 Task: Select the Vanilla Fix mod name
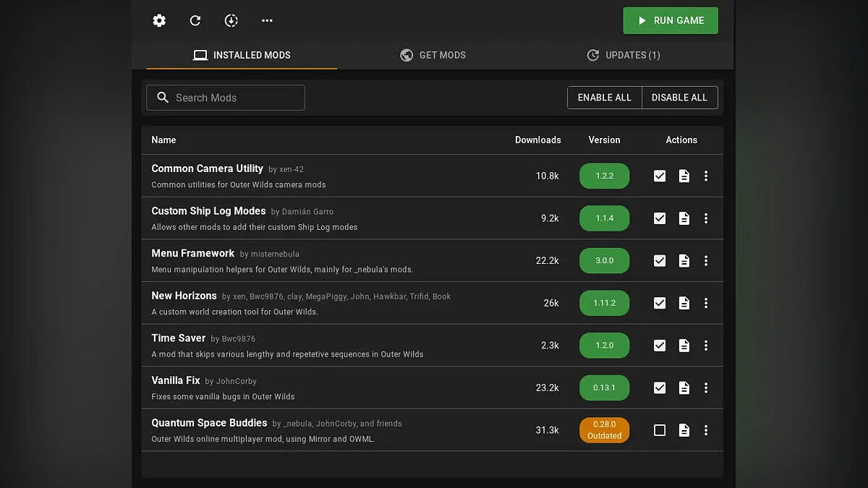176,380
